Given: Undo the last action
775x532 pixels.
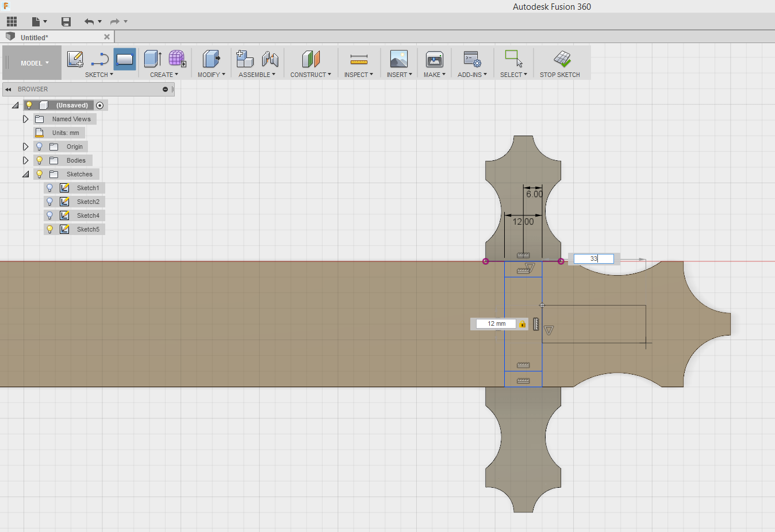Looking at the screenshot, I should [x=89, y=22].
